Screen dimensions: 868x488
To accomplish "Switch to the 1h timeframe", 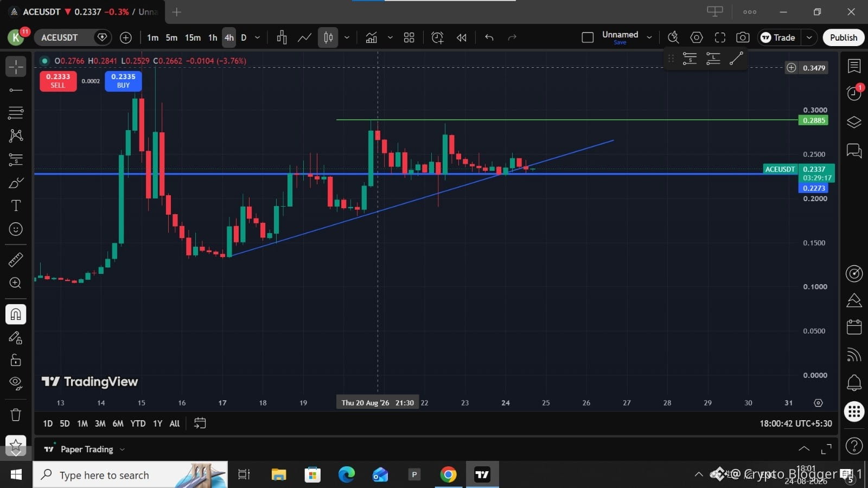I will (213, 37).
